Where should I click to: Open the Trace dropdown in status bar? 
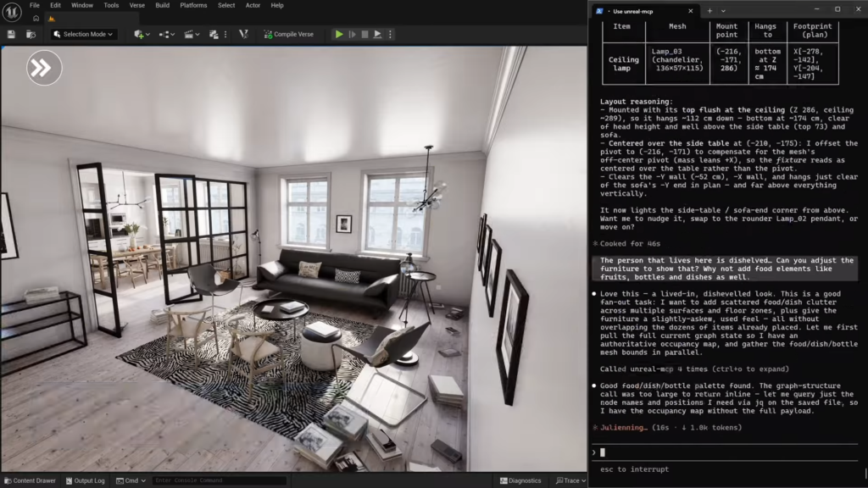click(570, 481)
